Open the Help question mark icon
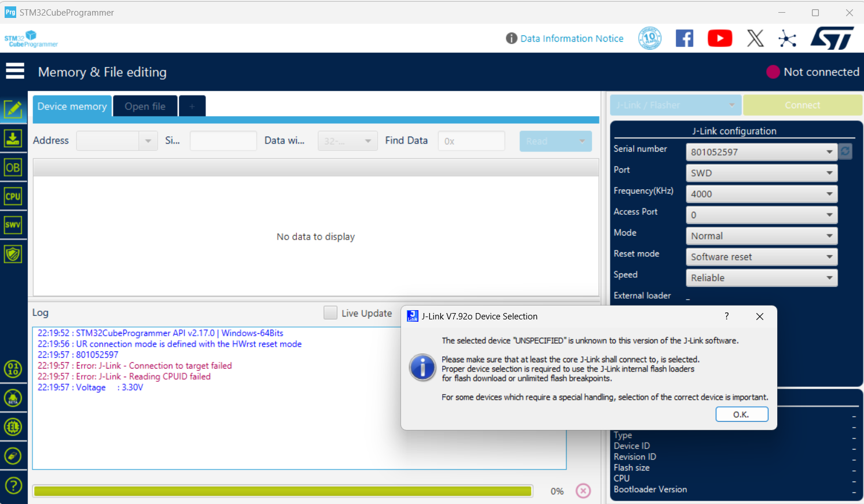 pyautogui.click(x=14, y=485)
